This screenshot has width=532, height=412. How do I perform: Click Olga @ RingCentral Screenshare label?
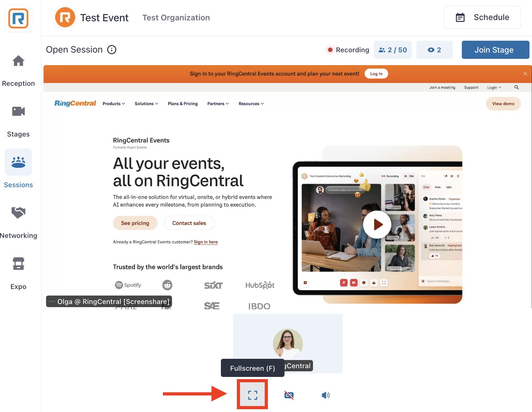(109, 301)
